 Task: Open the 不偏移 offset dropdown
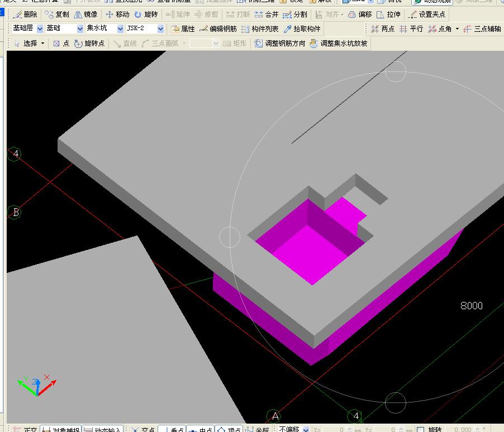click(305, 429)
